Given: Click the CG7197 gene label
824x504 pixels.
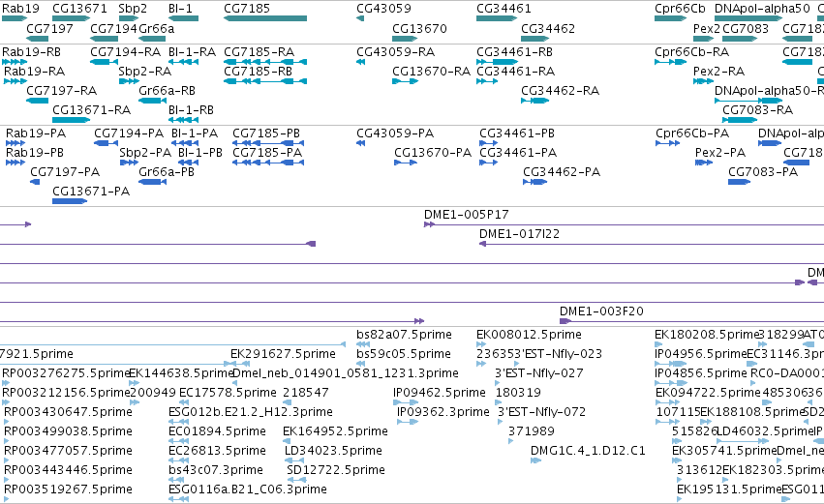Looking at the screenshot, I should [x=49, y=28].
